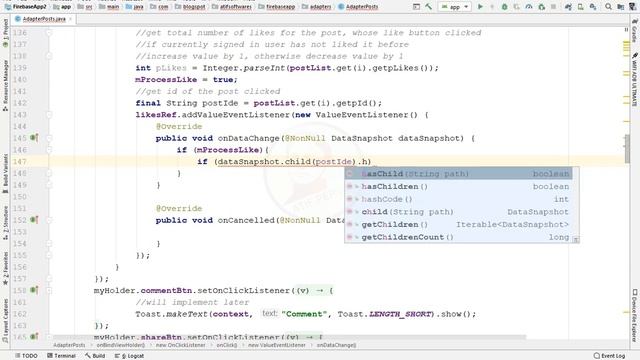This screenshot has height=360, width=640.
Task: Click the editor vertical scrollbar thumb
Action: coord(627,148)
